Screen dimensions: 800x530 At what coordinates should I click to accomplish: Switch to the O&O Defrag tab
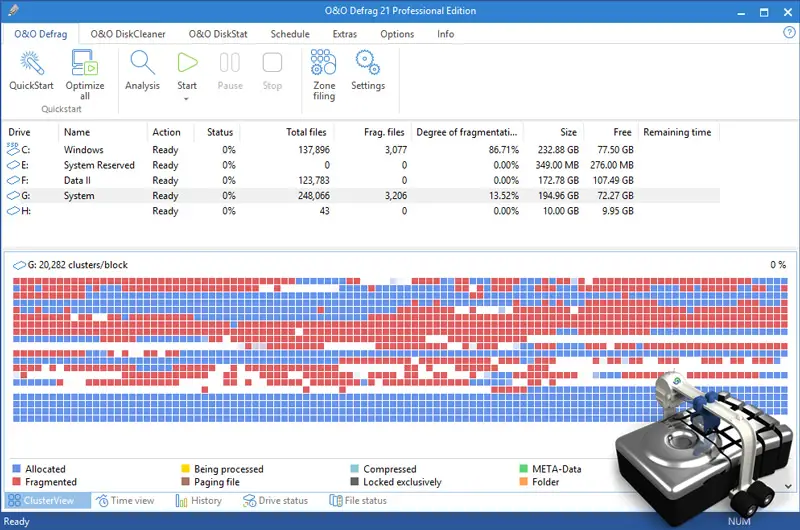coord(40,34)
